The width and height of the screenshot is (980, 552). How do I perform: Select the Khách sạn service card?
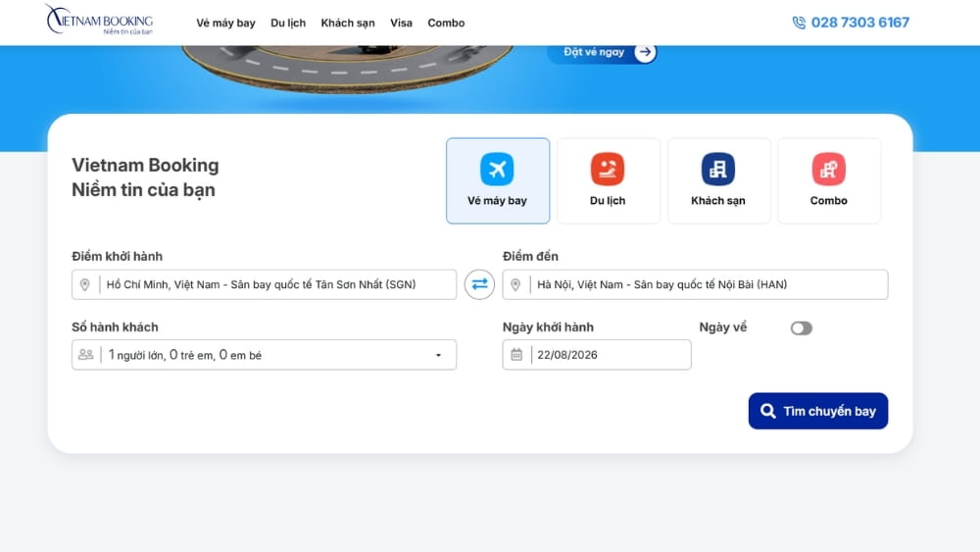click(x=718, y=180)
